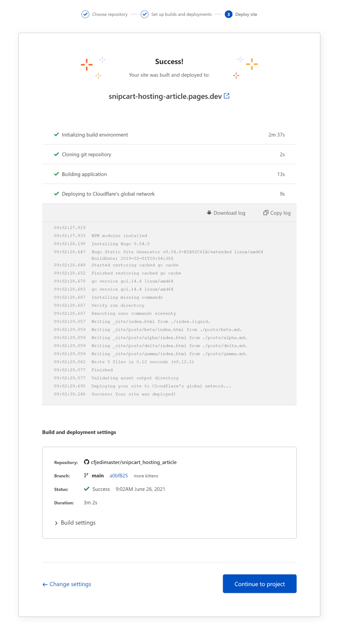Click checkmark beside Building application
The width and height of the screenshot is (355, 644).
coord(56,174)
